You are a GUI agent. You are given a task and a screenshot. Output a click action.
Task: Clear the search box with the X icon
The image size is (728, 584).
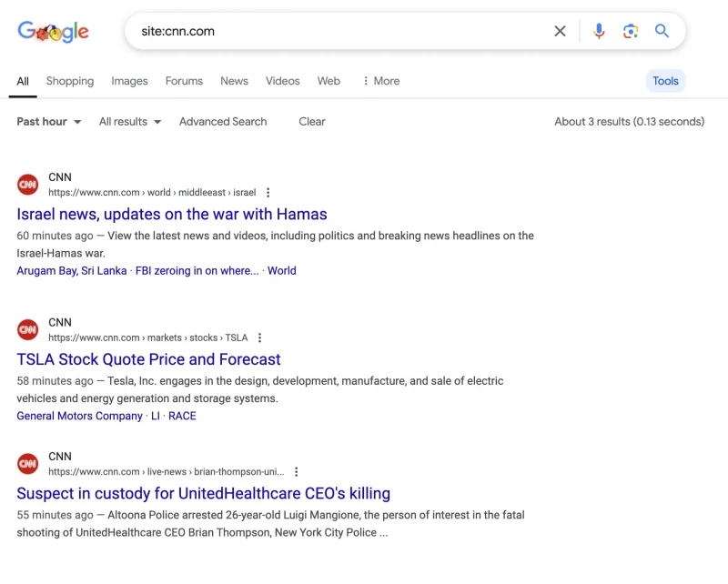click(560, 31)
